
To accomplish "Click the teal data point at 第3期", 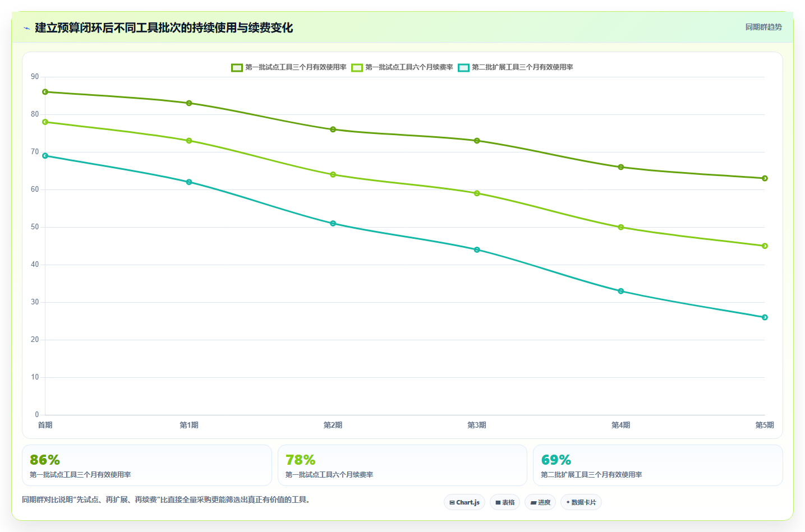I will (x=477, y=249).
